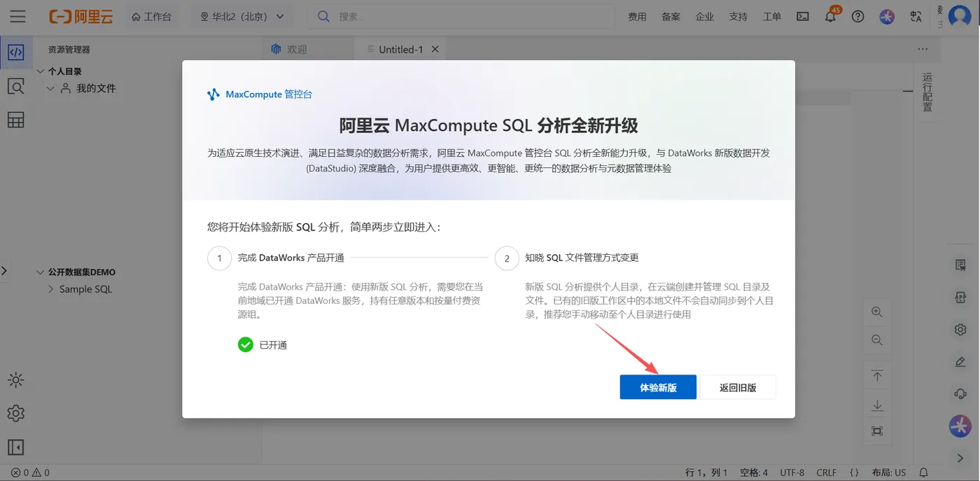
Task: Click the UTF-8 encoding indicator
Action: coord(792,473)
